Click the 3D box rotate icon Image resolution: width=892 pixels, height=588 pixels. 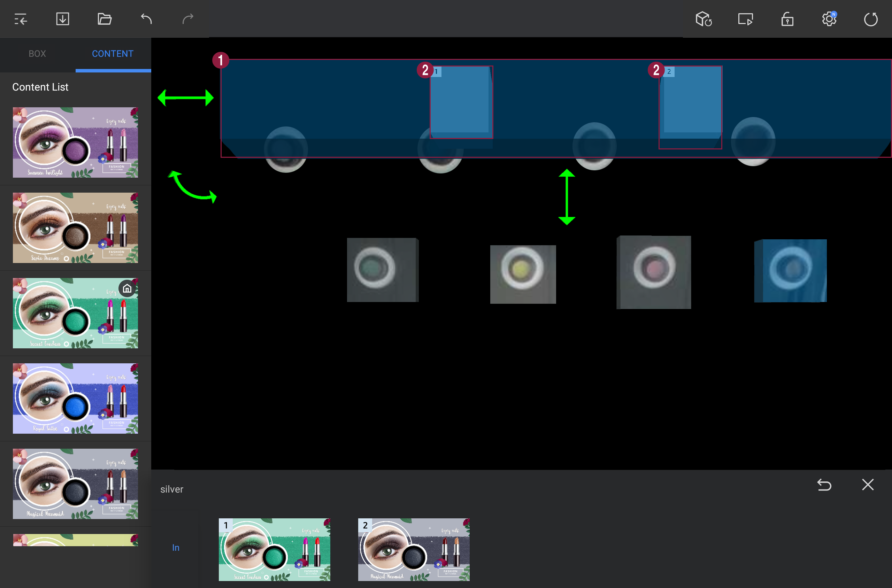(x=703, y=19)
